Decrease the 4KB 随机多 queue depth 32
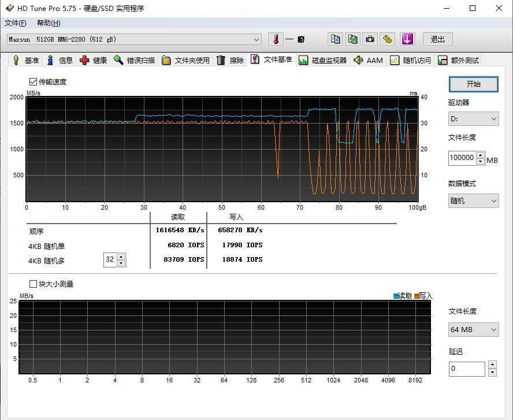This screenshot has height=420, width=513. [x=121, y=263]
